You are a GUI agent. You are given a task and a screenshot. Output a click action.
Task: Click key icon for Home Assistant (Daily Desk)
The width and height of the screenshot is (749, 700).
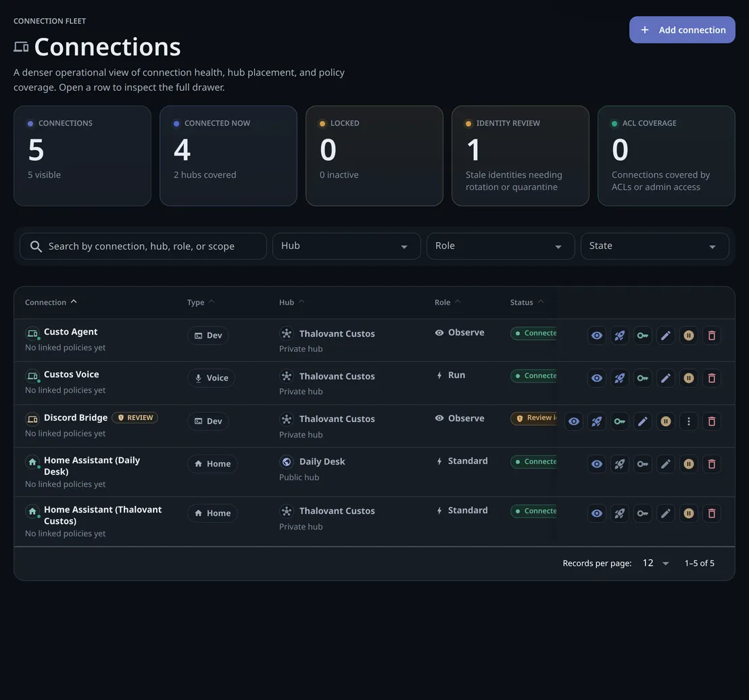coord(642,464)
